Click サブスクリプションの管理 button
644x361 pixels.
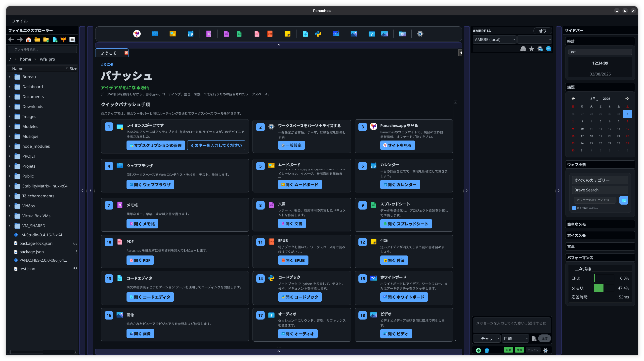click(156, 145)
